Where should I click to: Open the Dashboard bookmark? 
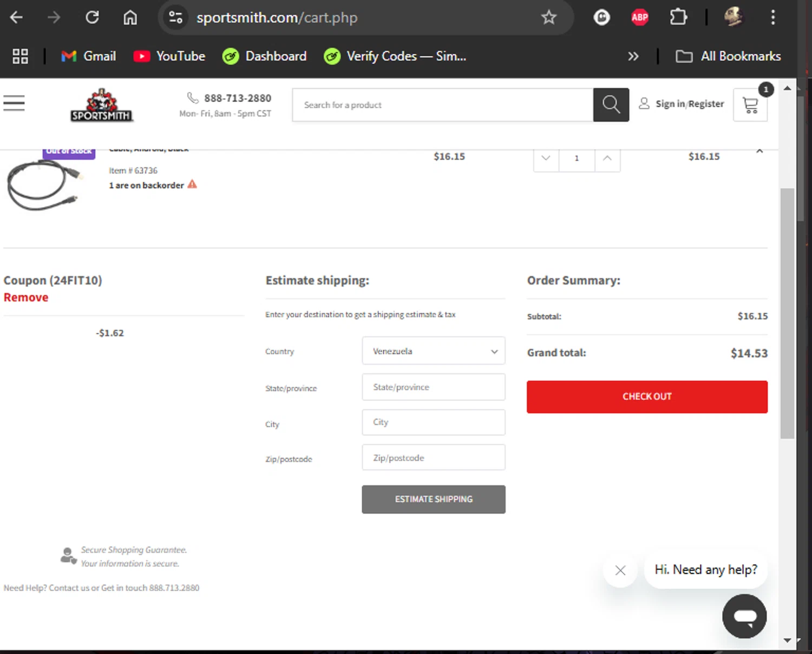coord(265,56)
